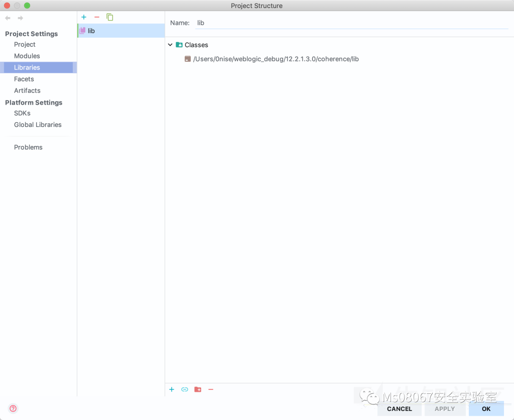Click the green zoom window button
The height and width of the screenshot is (420, 514).
[27, 6]
